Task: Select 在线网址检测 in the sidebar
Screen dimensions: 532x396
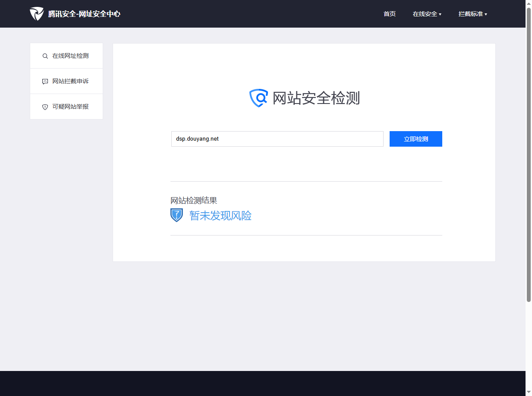Action: point(66,56)
